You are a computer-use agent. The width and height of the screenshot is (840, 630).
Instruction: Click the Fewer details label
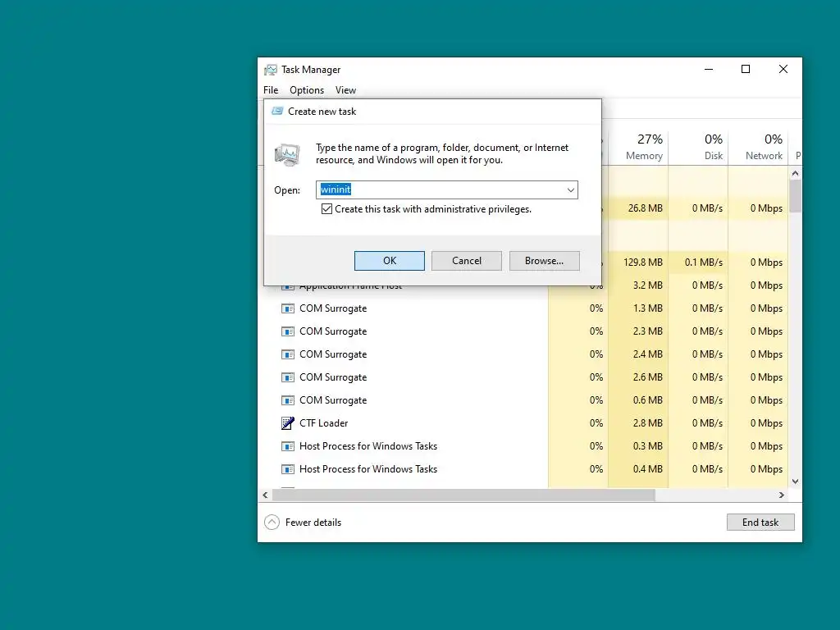(x=313, y=523)
